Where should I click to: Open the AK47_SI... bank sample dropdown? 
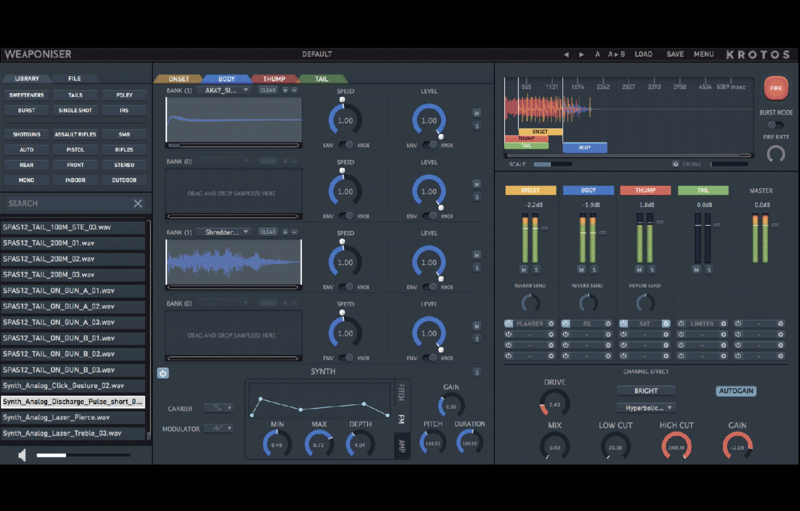[223, 90]
